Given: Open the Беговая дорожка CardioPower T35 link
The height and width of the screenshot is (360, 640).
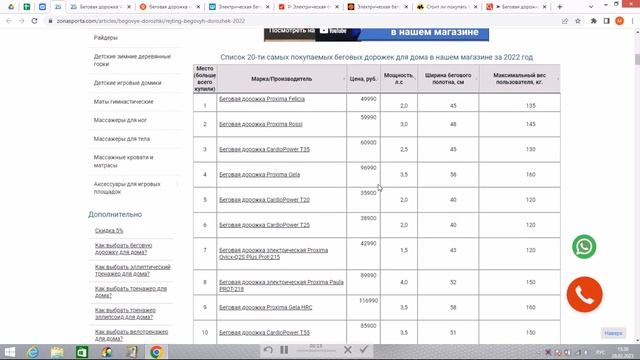Looking at the screenshot, I should click(x=264, y=149).
